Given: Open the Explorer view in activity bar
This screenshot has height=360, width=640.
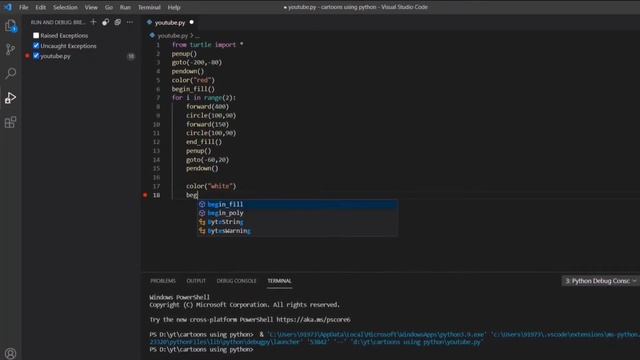Looking at the screenshot, I should (11, 26).
